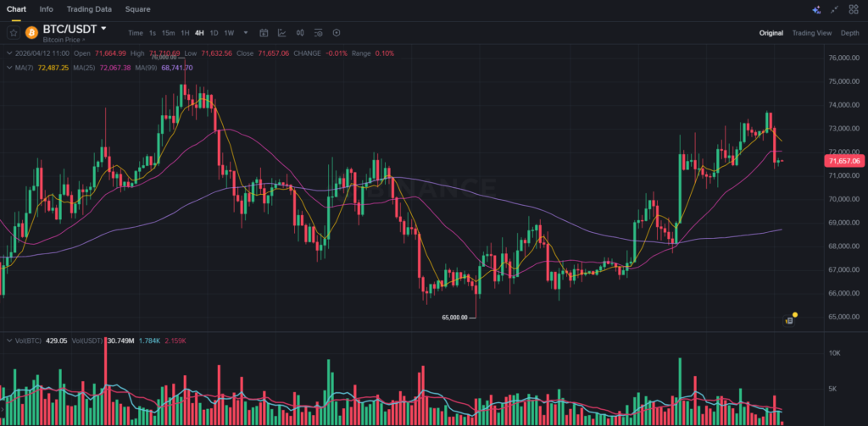Switch to the Original chart view
This screenshot has width=868, height=426.
pos(771,33)
